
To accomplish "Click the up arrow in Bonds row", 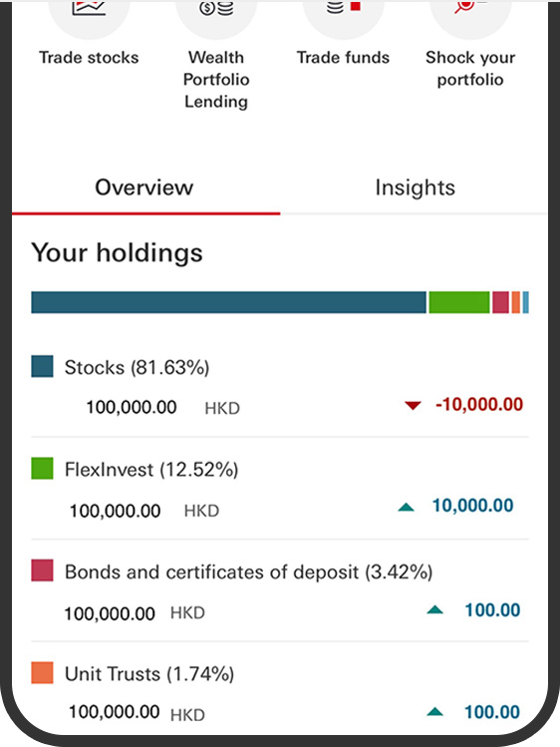I will 434,609.
